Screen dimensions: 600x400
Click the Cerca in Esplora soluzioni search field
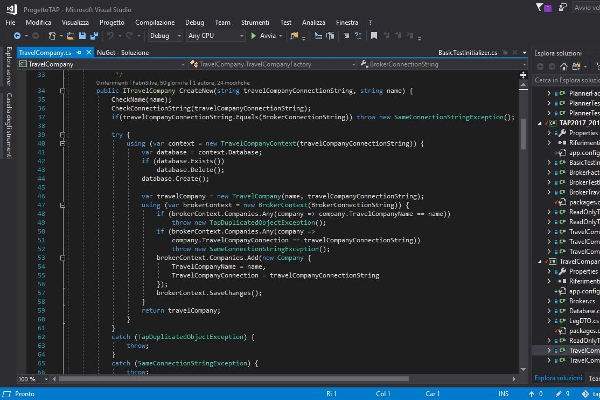click(x=567, y=80)
